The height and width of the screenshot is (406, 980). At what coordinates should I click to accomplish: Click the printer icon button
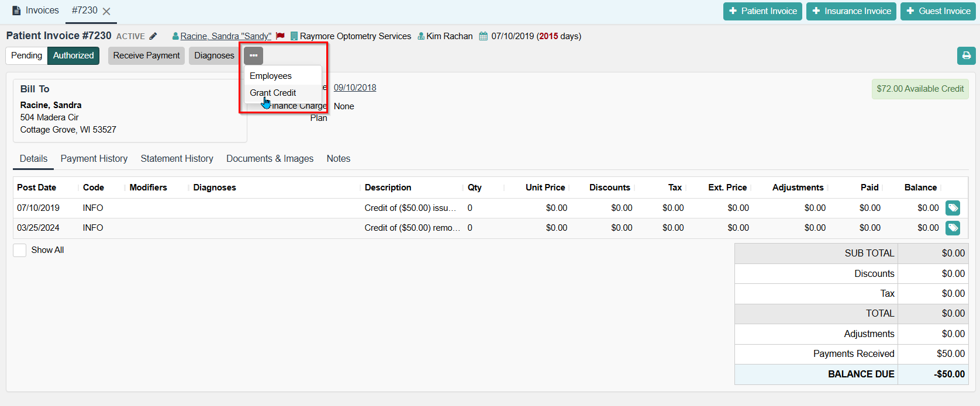966,55
